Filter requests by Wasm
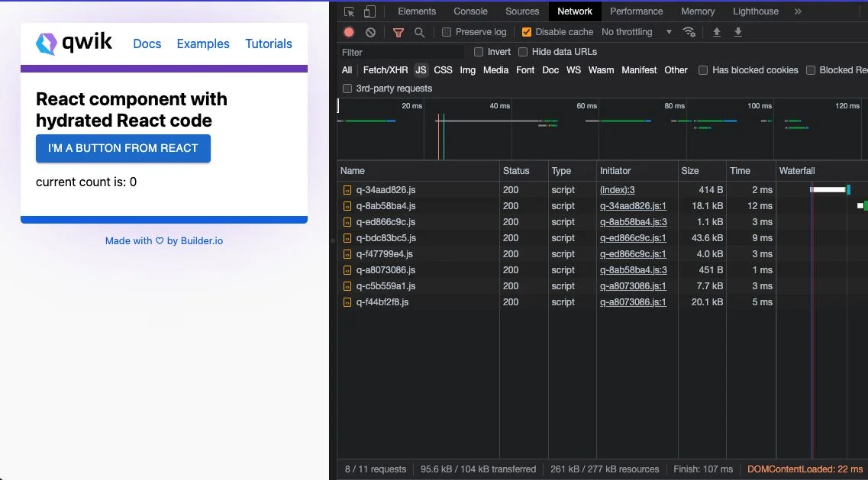 601,70
